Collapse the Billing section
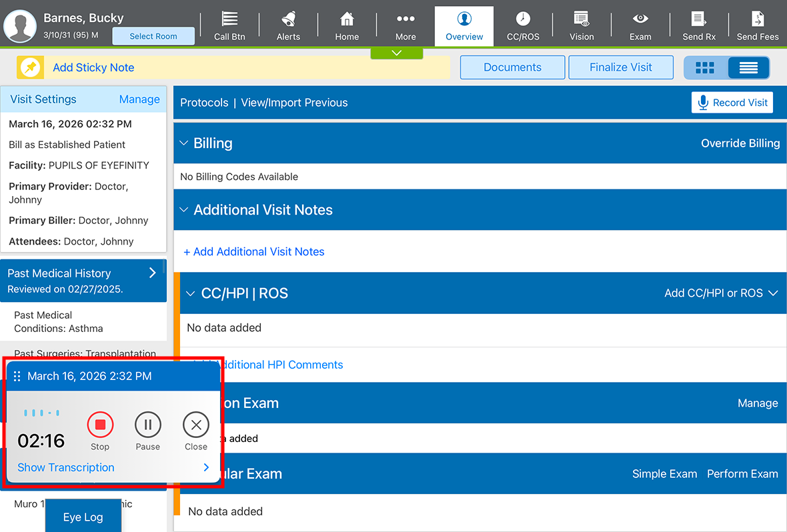Viewport: 787px width, 532px height. [185, 143]
